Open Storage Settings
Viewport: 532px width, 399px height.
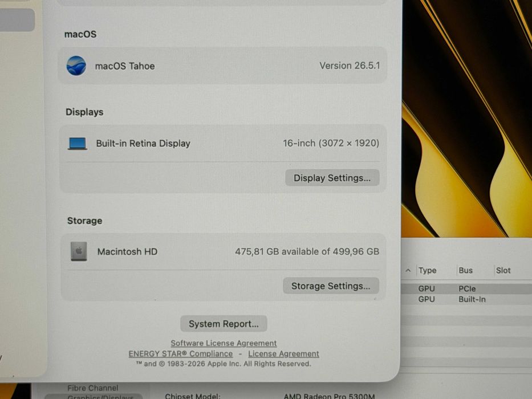(x=331, y=286)
